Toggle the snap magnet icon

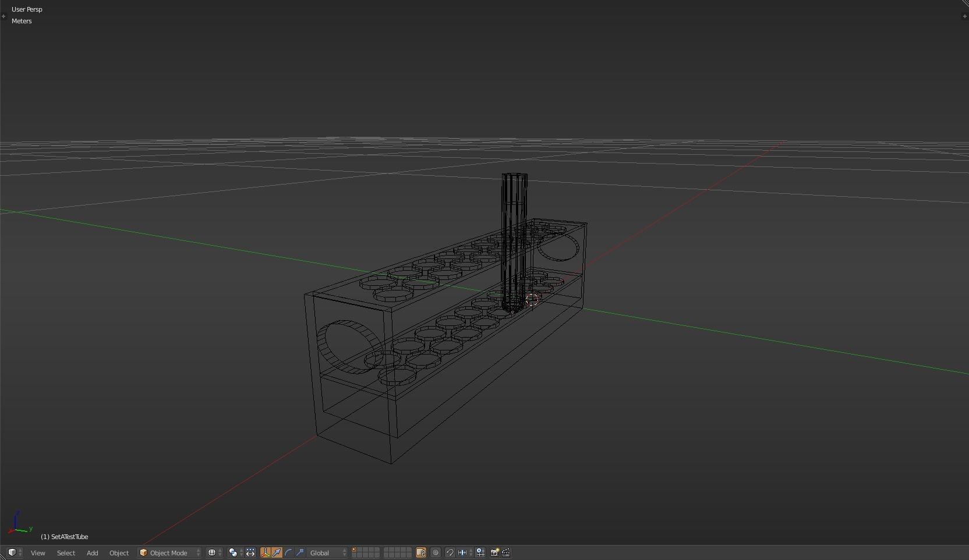[450, 552]
